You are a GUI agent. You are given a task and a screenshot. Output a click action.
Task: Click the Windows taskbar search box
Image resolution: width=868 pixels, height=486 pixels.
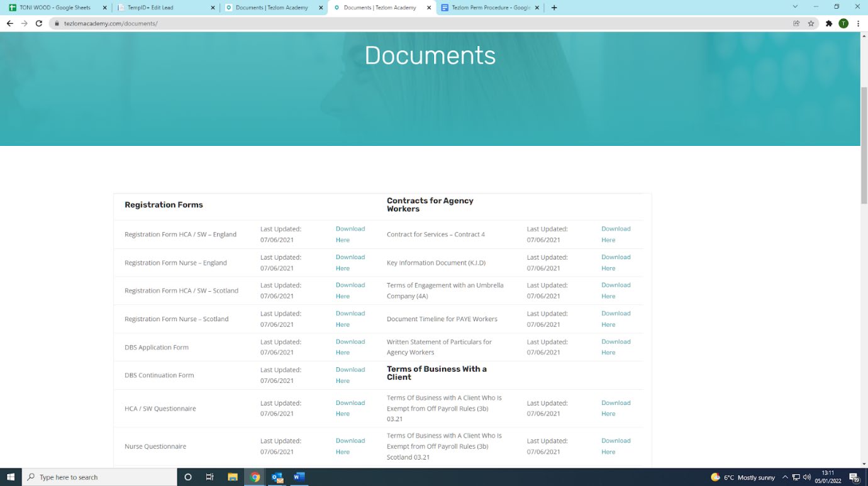101,477
